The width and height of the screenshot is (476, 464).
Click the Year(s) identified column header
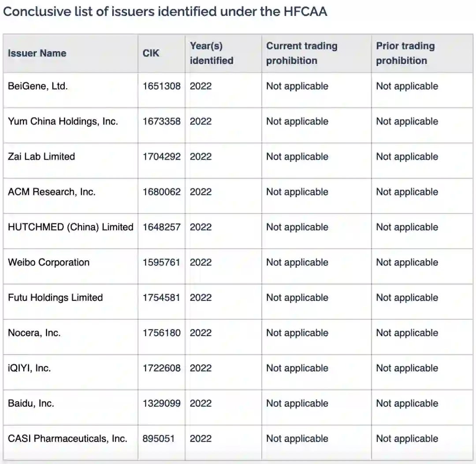(x=212, y=53)
